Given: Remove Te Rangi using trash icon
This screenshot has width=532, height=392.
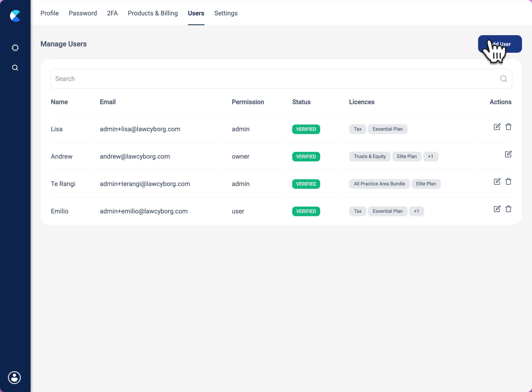Looking at the screenshot, I should coord(508,181).
